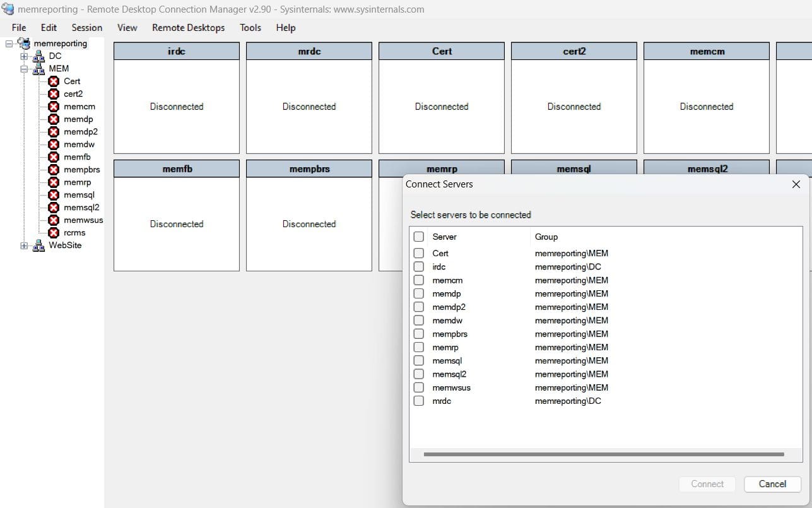812x508 pixels.
Task: Check the mrdc server checkbox
Action: tap(419, 401)
